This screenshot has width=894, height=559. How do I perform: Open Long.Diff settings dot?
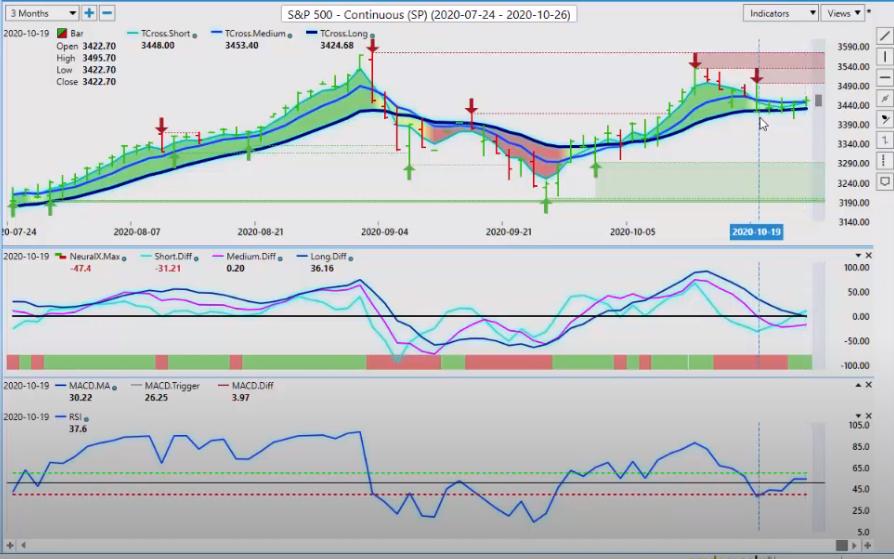click(351, 258)
